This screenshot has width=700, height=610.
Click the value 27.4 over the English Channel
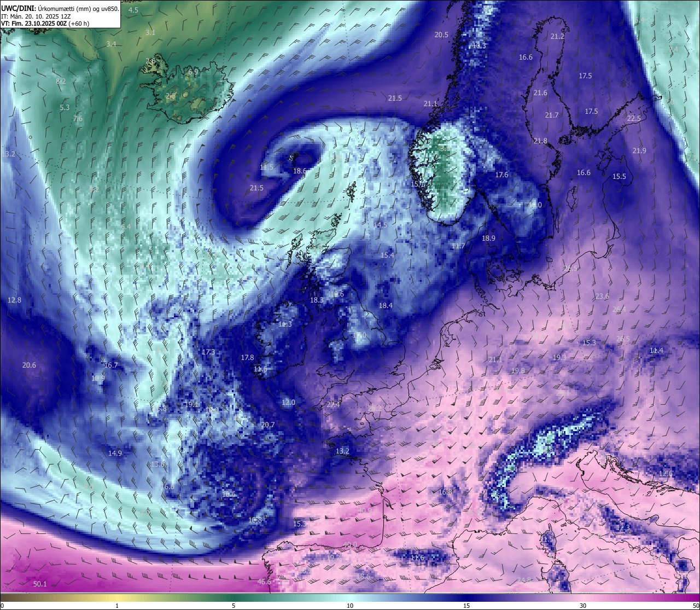pyautogui.click(x=333, y=405)
